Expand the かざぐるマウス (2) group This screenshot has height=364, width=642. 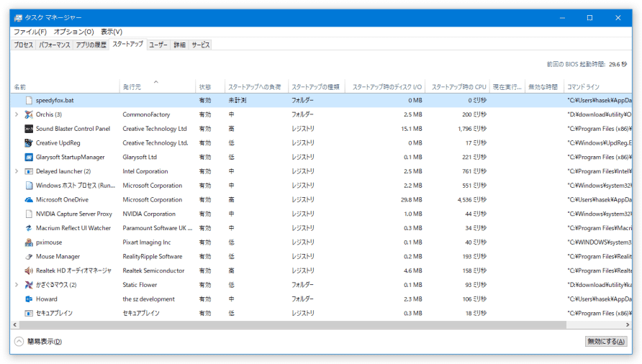pyautogui.click(x=17, y=285)
